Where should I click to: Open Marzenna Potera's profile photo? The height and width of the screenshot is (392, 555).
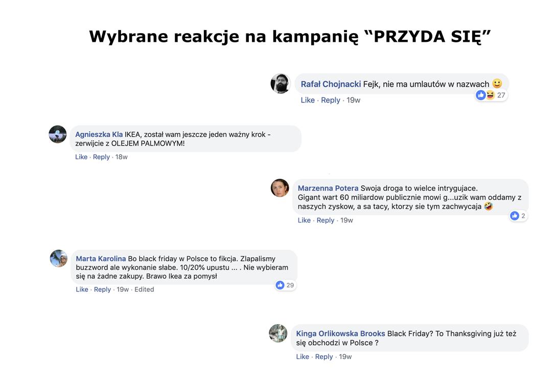coord(280,188)
